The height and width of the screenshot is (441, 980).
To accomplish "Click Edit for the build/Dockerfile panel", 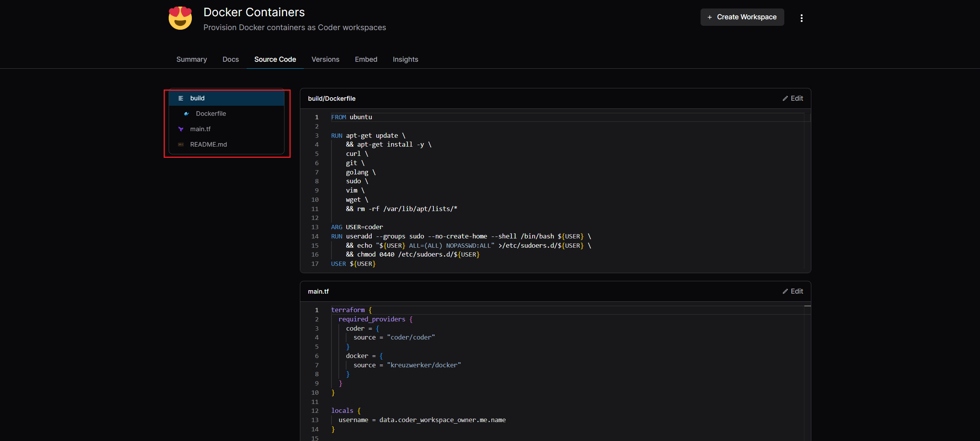I will click(797, 99).
